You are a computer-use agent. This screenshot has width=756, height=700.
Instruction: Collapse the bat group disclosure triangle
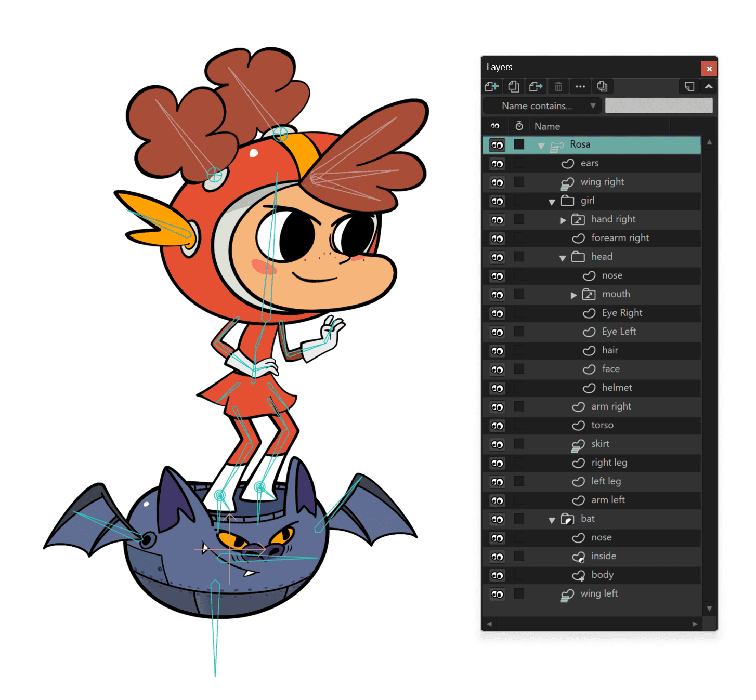(552, 519)
